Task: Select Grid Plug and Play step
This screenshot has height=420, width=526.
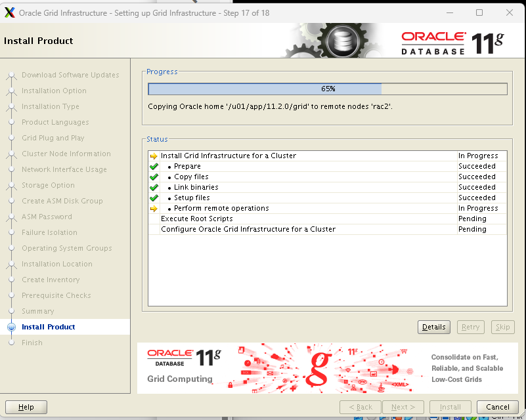Action: pos(53,138)
